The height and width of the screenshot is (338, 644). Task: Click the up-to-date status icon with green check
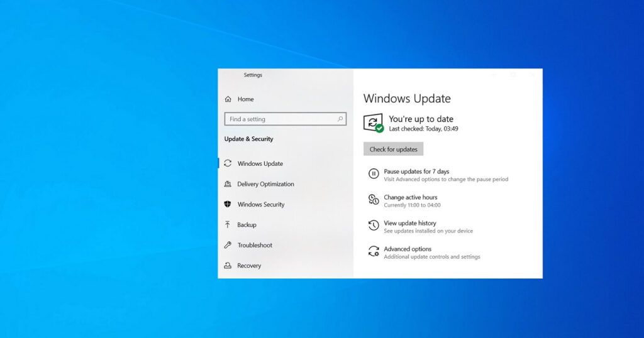pos(374,123)
